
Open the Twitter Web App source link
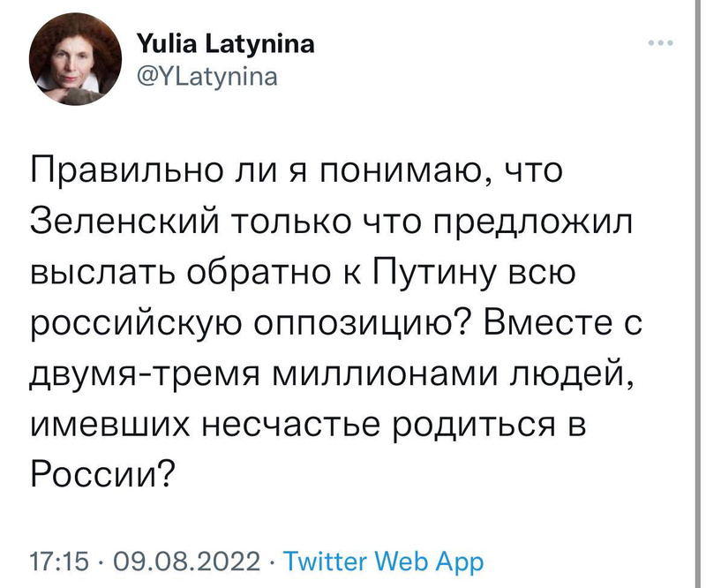coord(387,561)
